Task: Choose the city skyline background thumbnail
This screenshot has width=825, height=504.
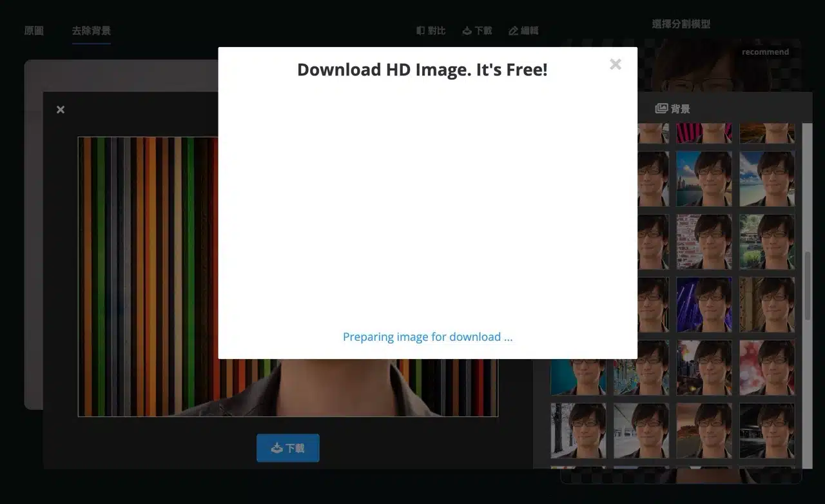Action: click(704, 179)
